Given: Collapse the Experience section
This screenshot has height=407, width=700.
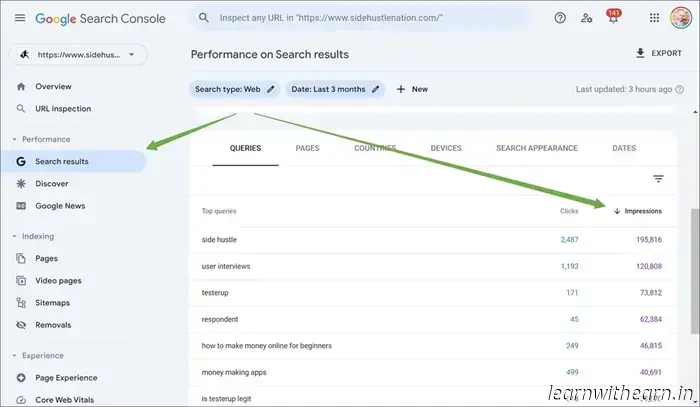Looking at the screenshot, I should coord(14,356).
